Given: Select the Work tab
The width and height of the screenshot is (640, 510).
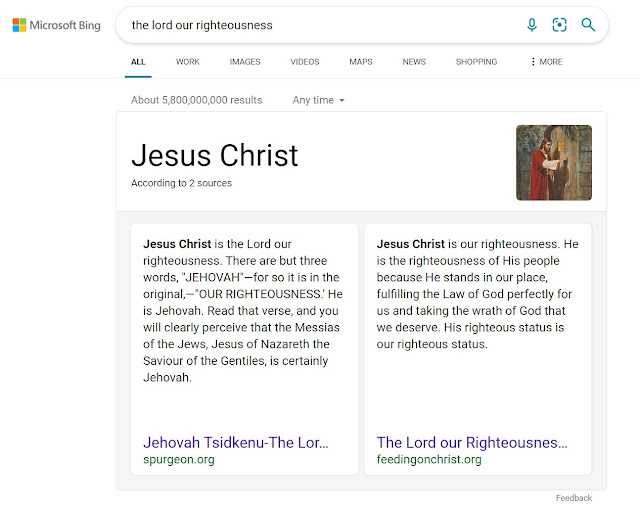Looking at the screenshot, I should (x=188, y=62).
